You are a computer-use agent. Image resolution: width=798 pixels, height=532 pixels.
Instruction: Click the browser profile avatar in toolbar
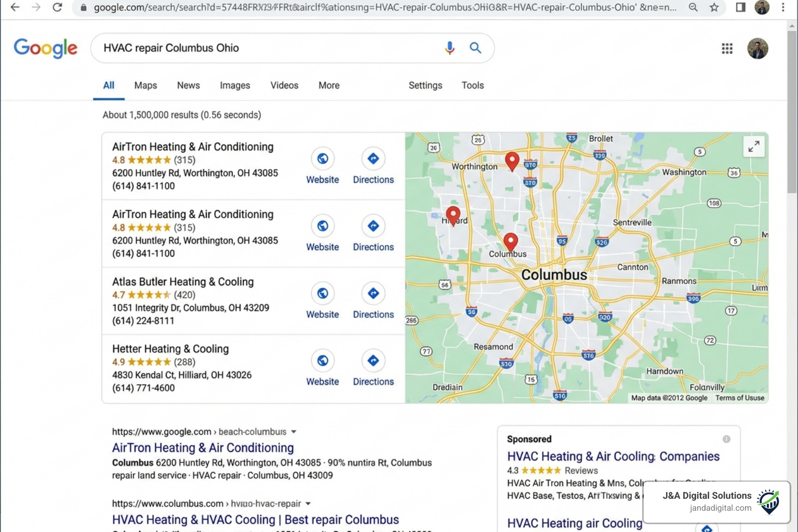coord(762,7)
